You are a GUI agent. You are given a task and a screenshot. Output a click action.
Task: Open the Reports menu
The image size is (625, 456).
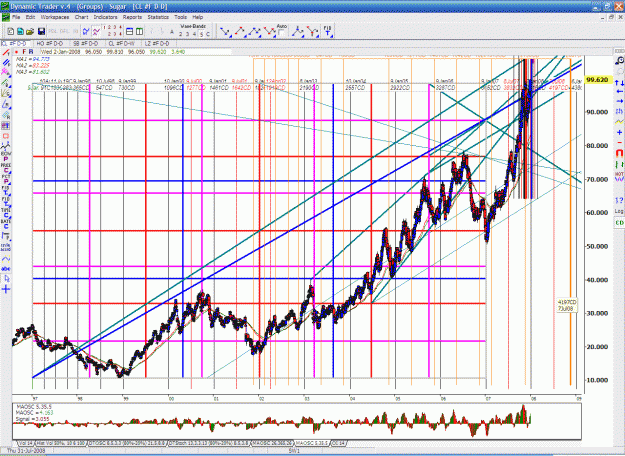pyautogui.click(x=132, y=17)
